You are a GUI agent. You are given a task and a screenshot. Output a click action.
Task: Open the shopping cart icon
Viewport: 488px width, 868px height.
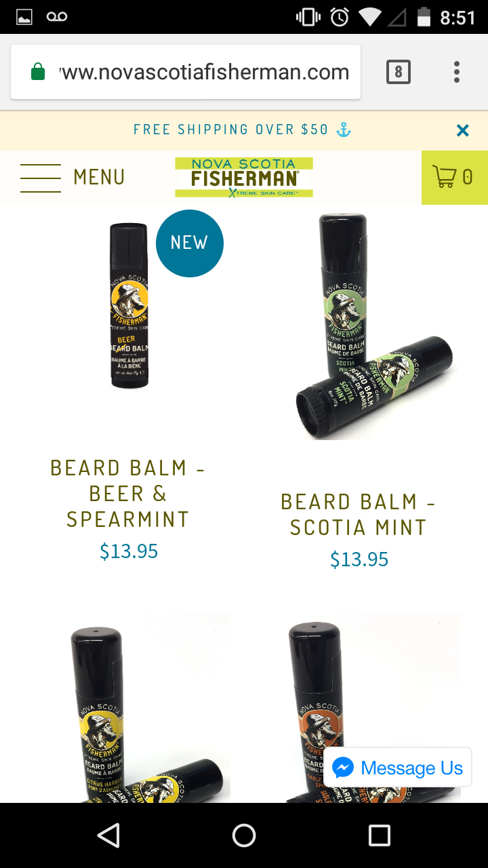click(454, 178)
